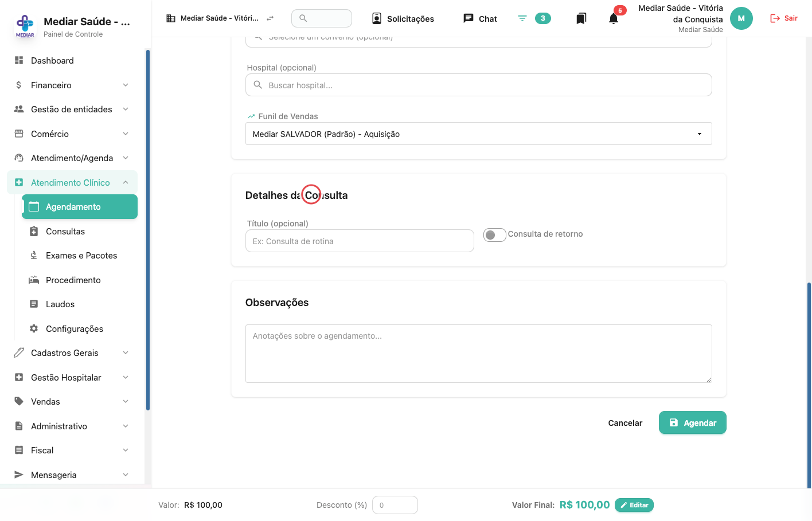The image size is (812, 521).
Task: Click Sair to log out
Action: 784,18
